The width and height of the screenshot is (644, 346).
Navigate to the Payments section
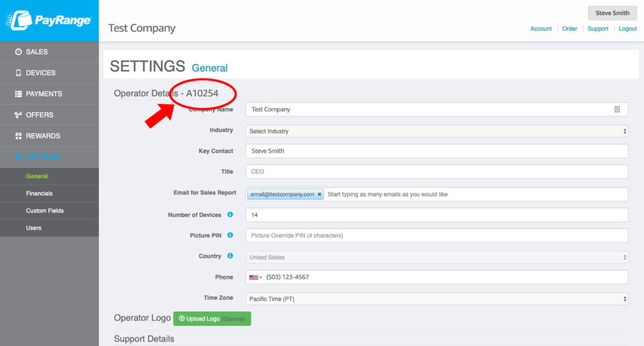pos(43,94)
